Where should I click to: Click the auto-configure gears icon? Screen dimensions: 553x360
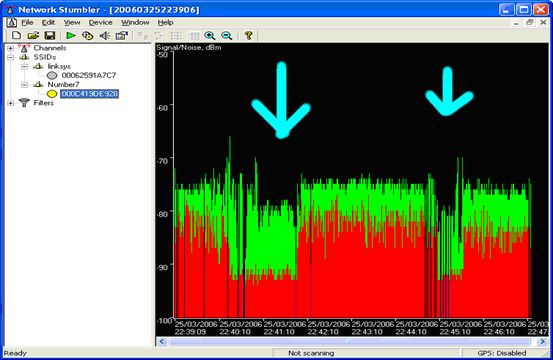click(87, 35)
